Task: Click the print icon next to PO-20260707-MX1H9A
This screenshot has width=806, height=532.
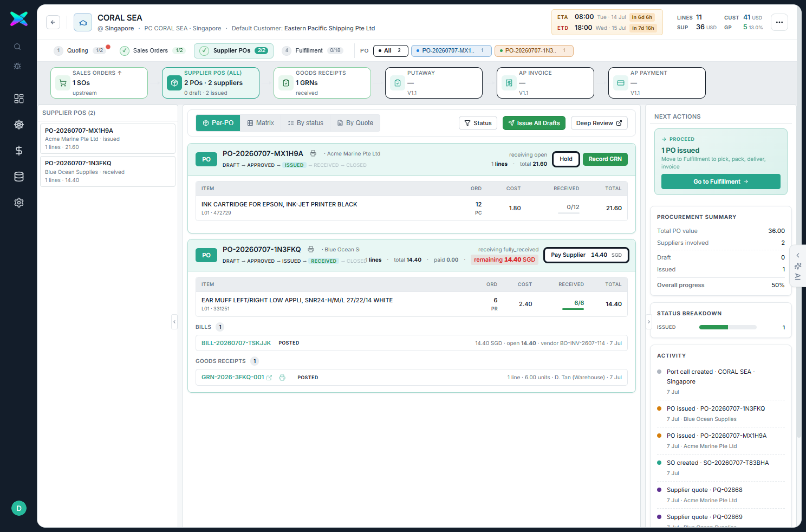Action: coord(313,153)
